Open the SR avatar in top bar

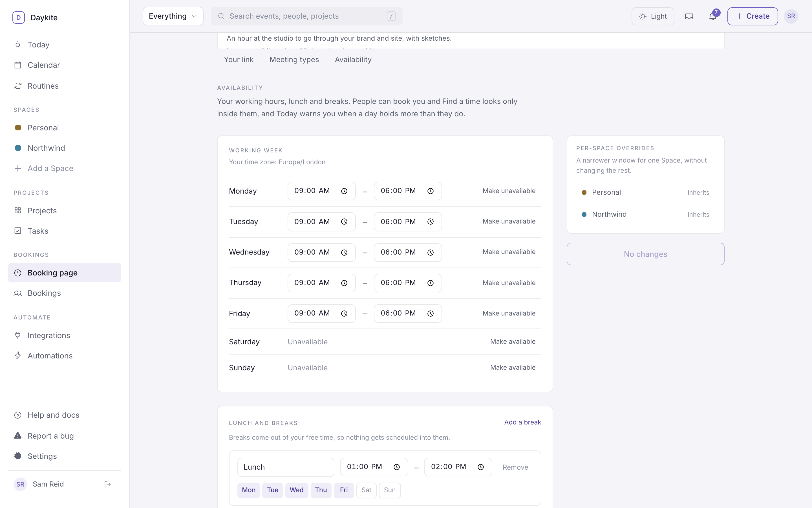pyautogui.click(x=791, y=16)
